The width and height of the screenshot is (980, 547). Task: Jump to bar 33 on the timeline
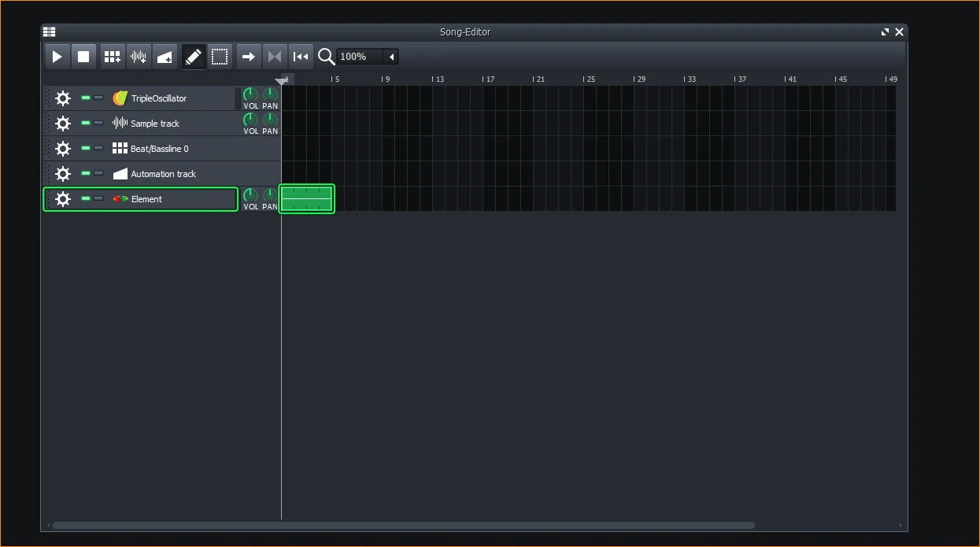(x=690, y=79)
